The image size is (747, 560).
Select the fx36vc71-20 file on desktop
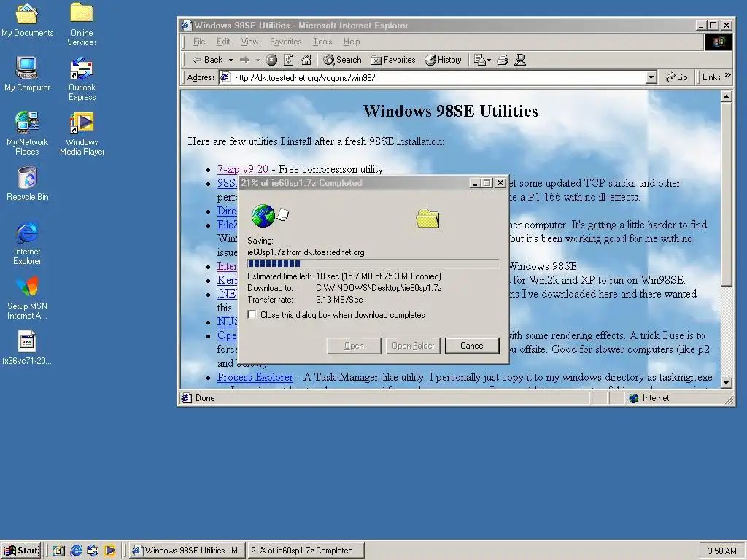(27, 348)
